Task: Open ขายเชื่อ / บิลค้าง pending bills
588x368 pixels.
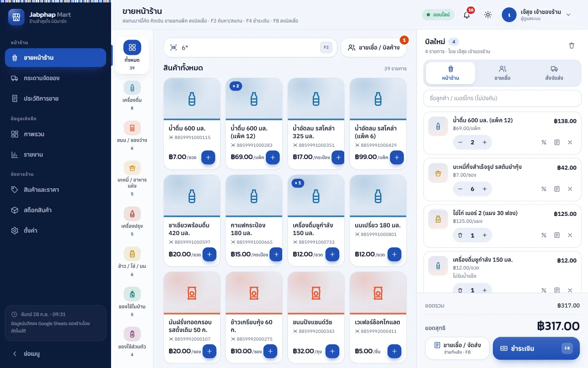Action: point(374,47)
